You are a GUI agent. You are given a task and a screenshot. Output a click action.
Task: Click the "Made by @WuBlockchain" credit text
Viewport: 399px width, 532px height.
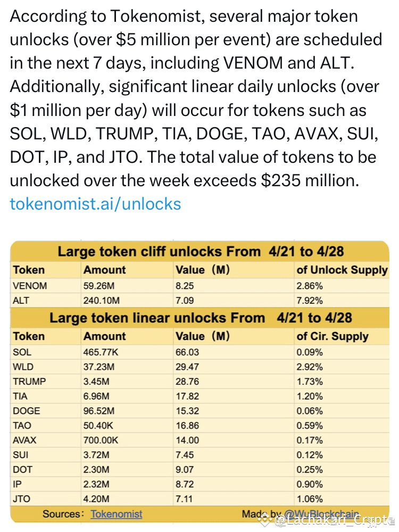[x=300, y=513]
